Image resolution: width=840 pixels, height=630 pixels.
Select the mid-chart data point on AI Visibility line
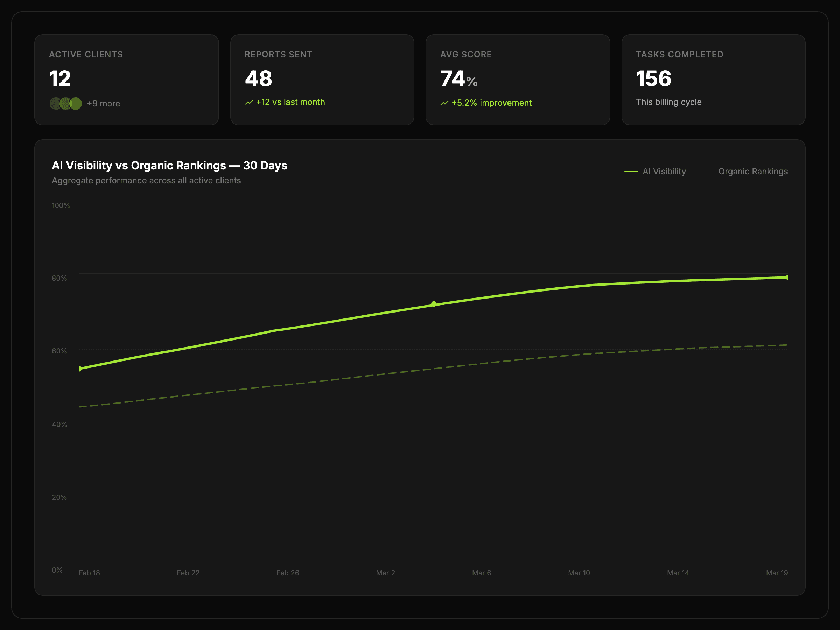click(433, 304)
